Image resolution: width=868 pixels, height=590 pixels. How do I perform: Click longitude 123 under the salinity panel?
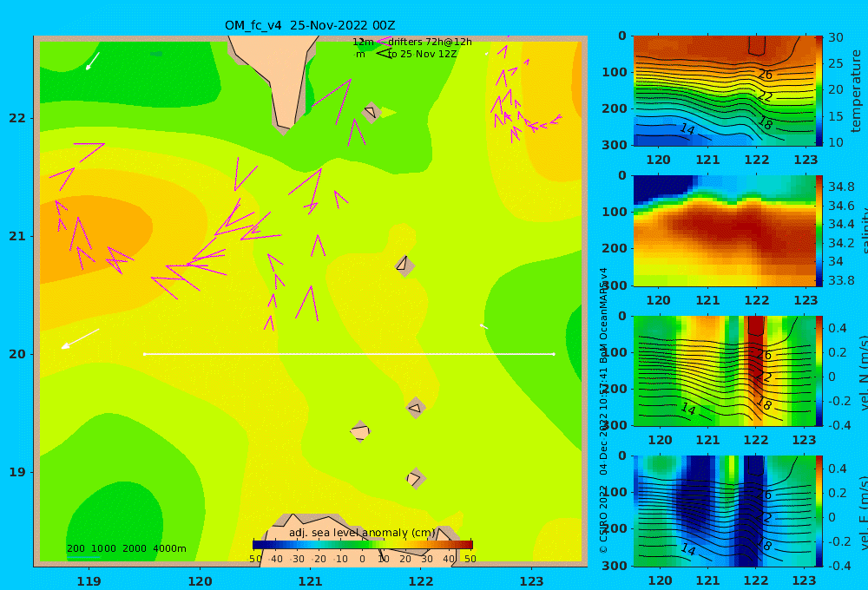tap(806, 300)
